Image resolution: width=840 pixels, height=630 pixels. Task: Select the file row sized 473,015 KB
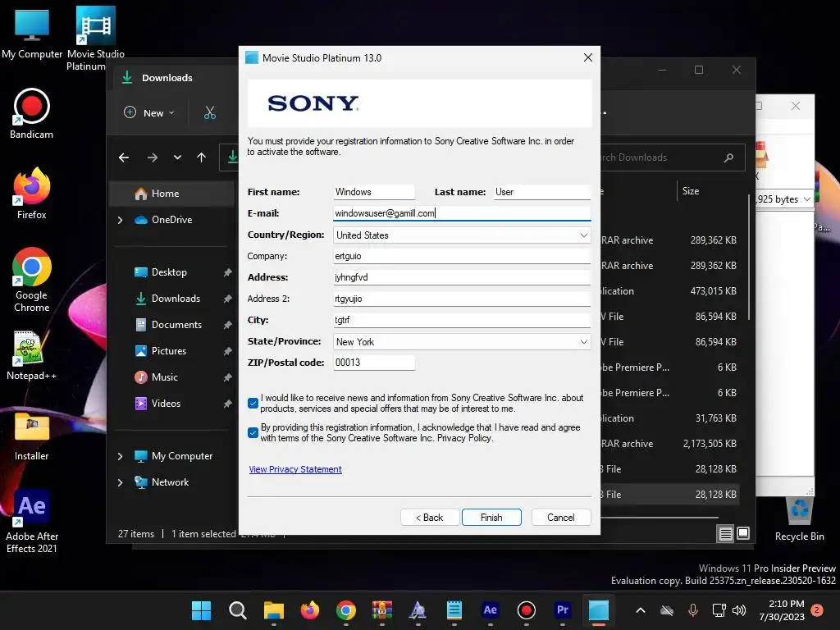coord(669,291)
